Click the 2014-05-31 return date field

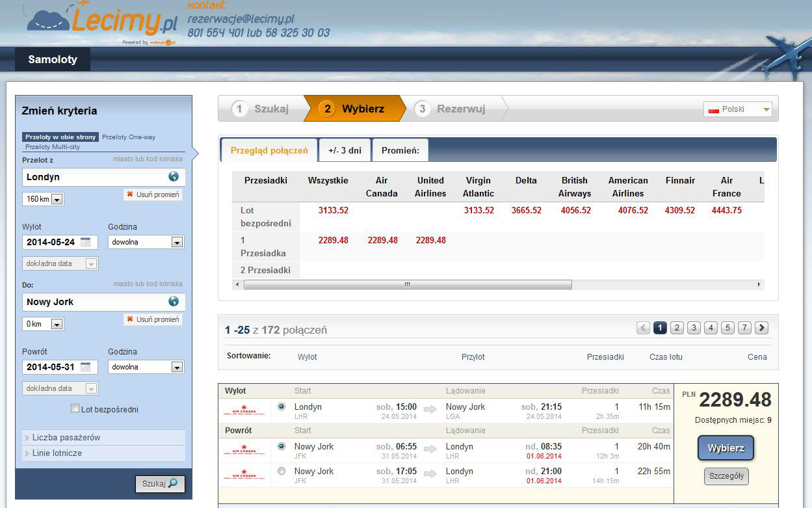coord(60,367)
